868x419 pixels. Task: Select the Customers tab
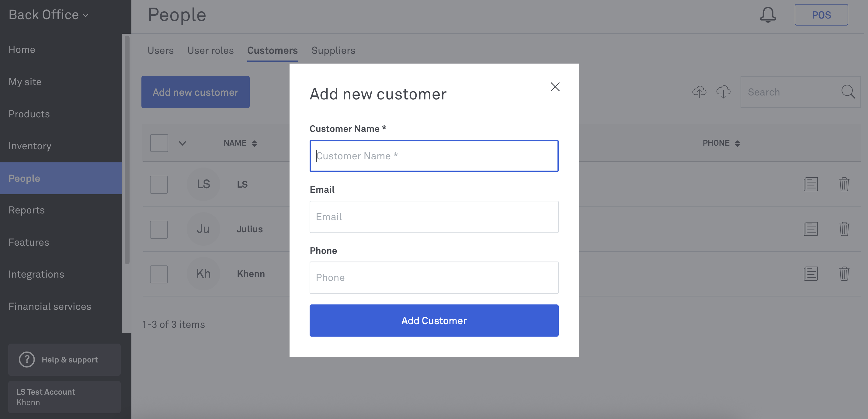coord(273,50)
